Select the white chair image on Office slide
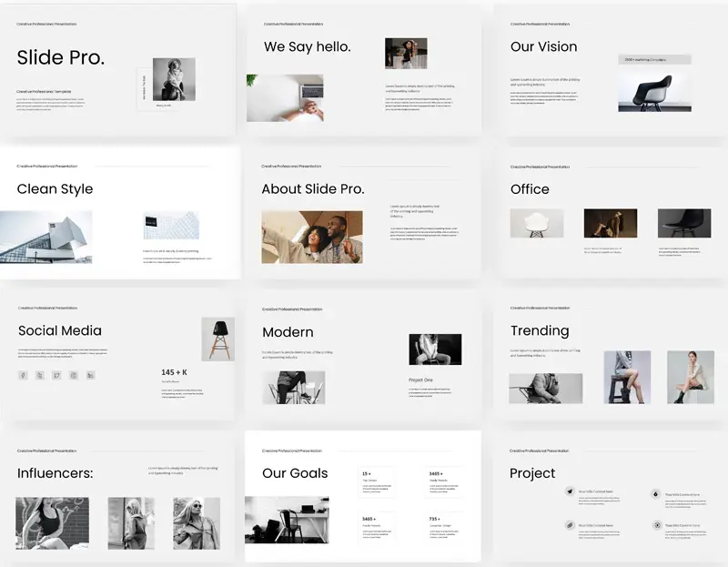Image resolution: width=728 pixels, height=567 pixels. click(536, 223)
